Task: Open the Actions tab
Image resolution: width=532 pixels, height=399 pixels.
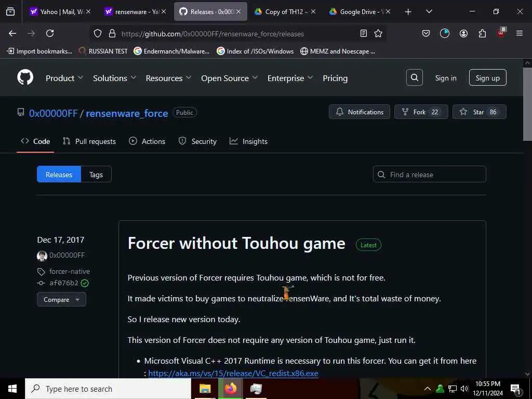Action: pos(147,141)
